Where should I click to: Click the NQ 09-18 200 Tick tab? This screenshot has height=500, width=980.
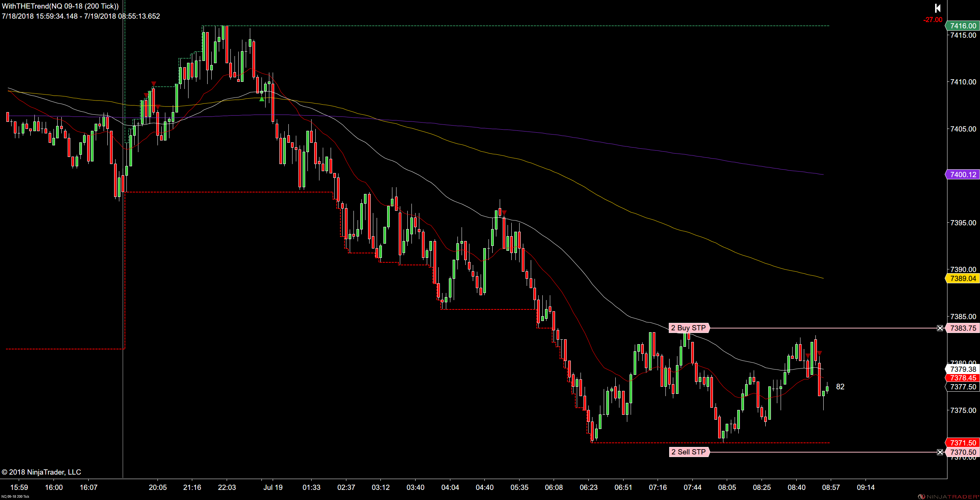pyautogui.click(x=15, y=497)
